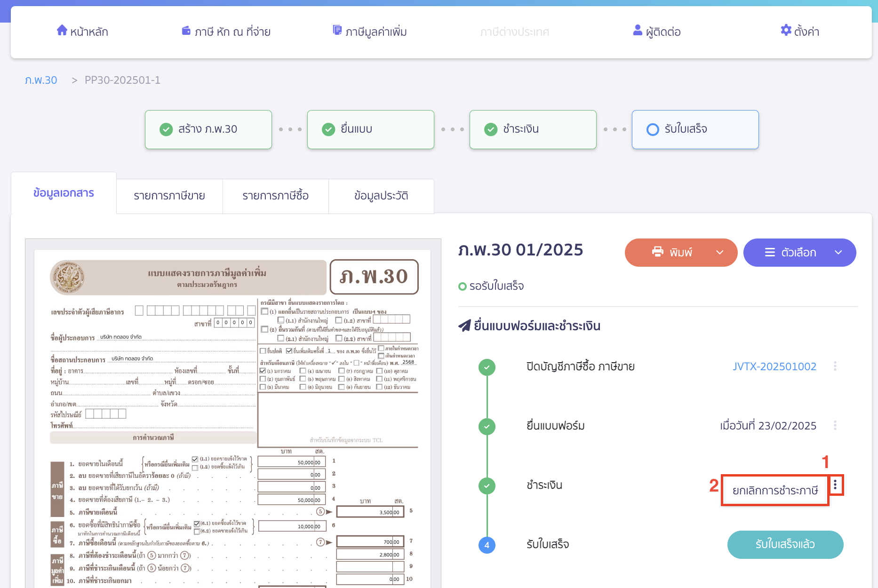Image resolution: width=878 pixels, height=588 pixels.
Task: Click the contacts person icon
Action: coord(638,31)
